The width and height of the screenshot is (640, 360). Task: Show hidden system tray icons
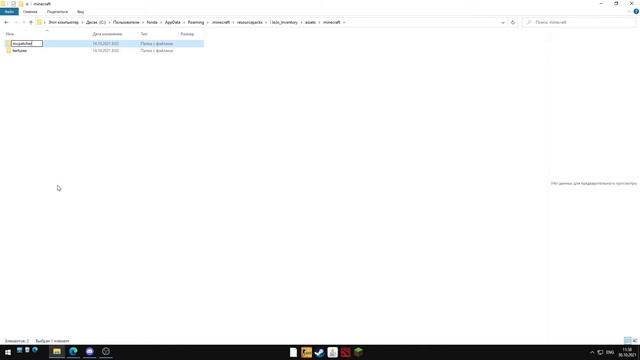coord(592,352)
